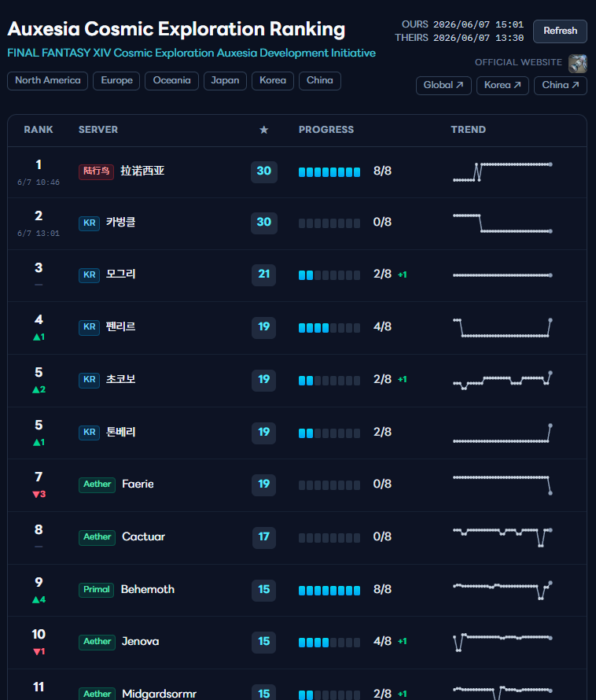The height and width of the screenshot is (700, 596).
Task: Click the star column header icon
Action: pyautogui.click(x=264, y=130)
